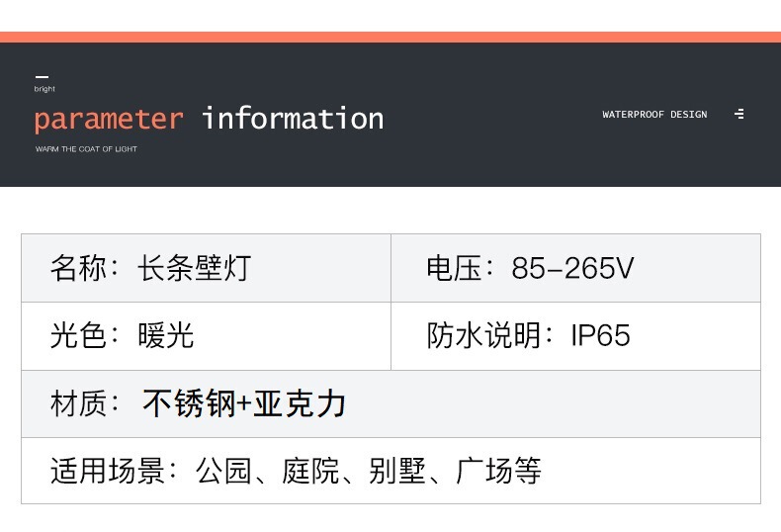Screen dimensions: 781x532
Task: Click the "WARM THE COAT OF LIGHT" tagline
Action: 86,149
